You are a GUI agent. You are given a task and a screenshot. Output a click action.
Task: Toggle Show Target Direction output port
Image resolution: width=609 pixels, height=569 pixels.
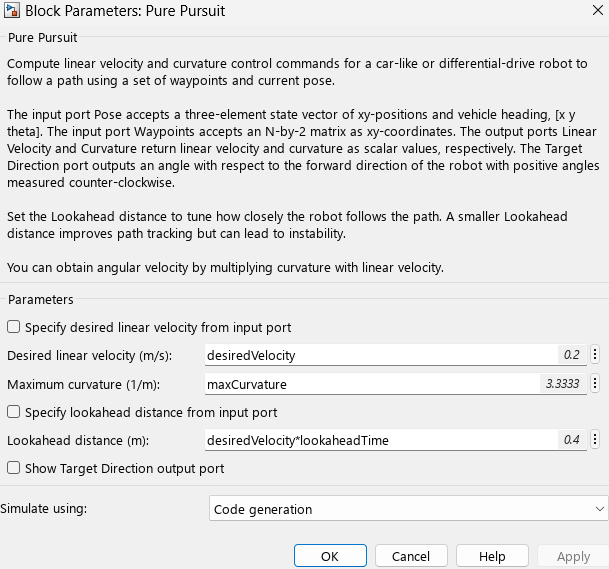point(13,468)
